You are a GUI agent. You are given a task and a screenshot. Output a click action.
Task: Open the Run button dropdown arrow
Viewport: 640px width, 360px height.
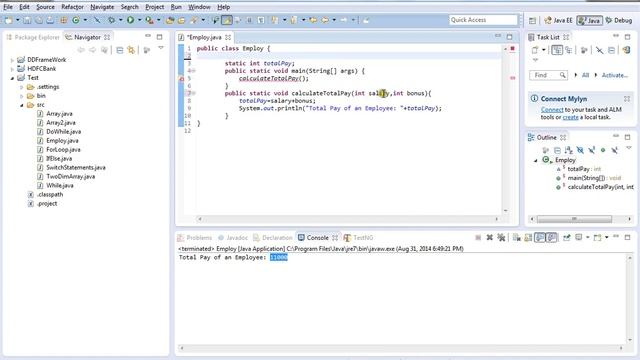click(x=139, y=20)
